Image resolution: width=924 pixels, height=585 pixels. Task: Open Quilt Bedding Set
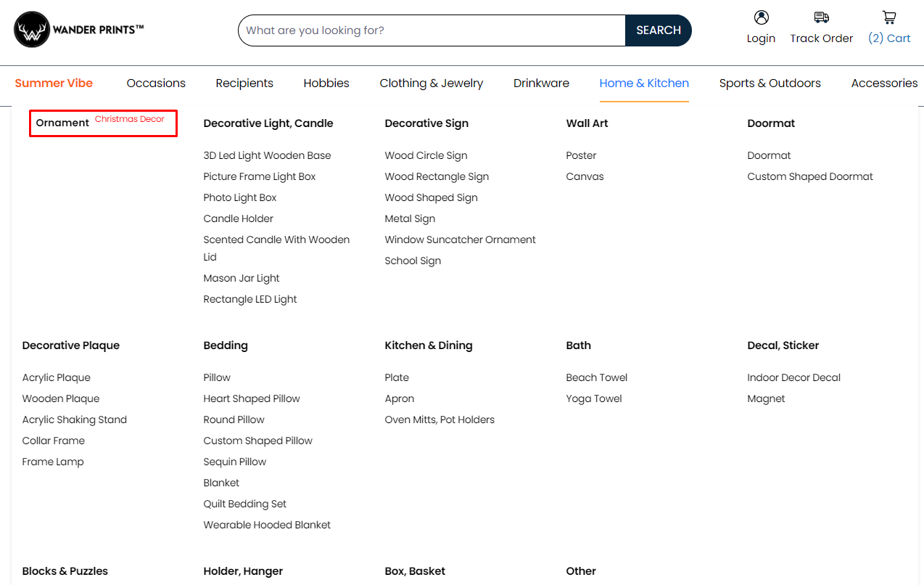pos(245,504)
